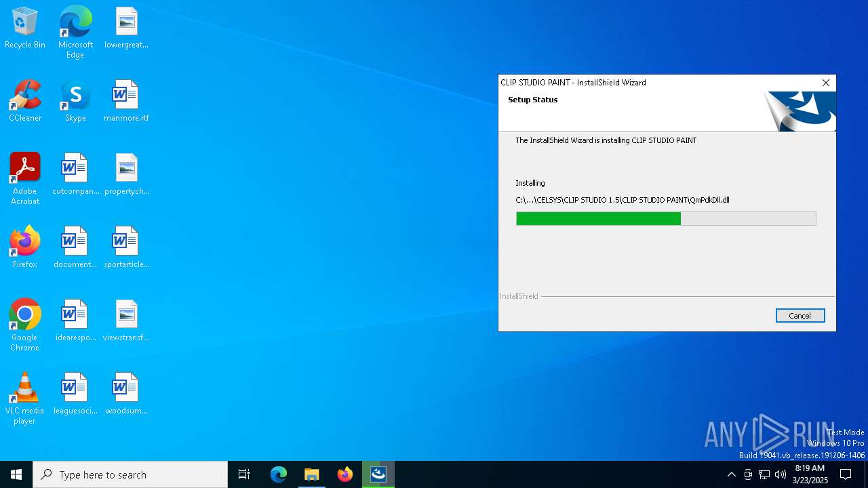
Task: Launch Skype from the desktop
Action: coord(75,102)
